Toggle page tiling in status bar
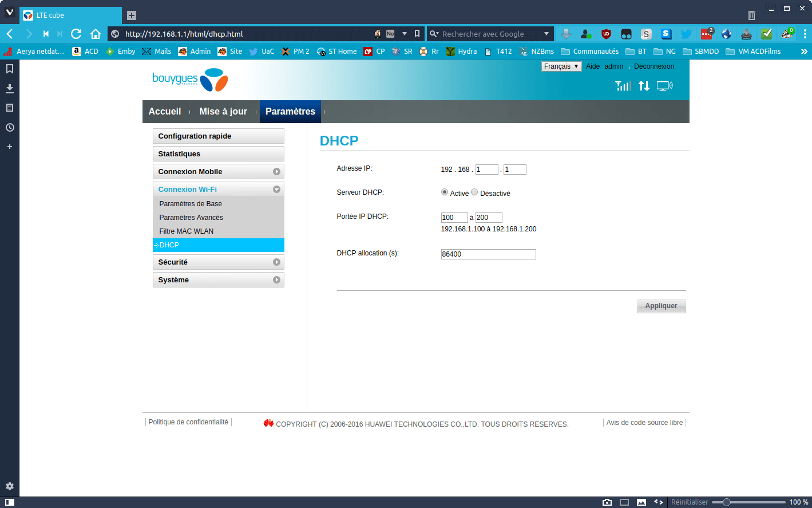The width and height of the screenshot is (812, 508). (x=624, y=502)
